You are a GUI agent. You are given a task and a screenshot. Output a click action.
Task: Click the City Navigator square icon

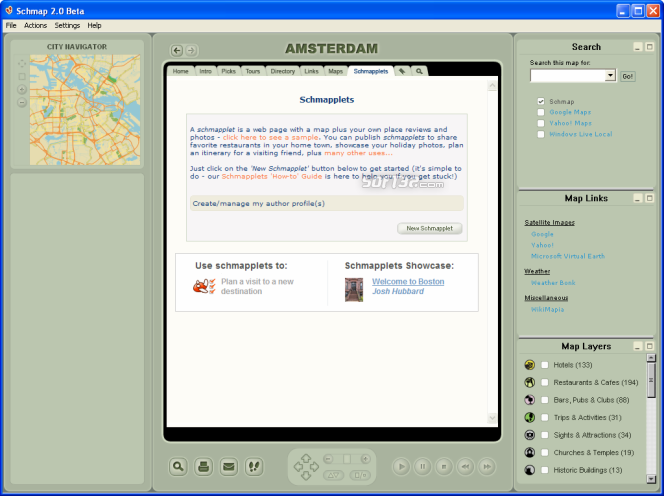coord(22,77)
